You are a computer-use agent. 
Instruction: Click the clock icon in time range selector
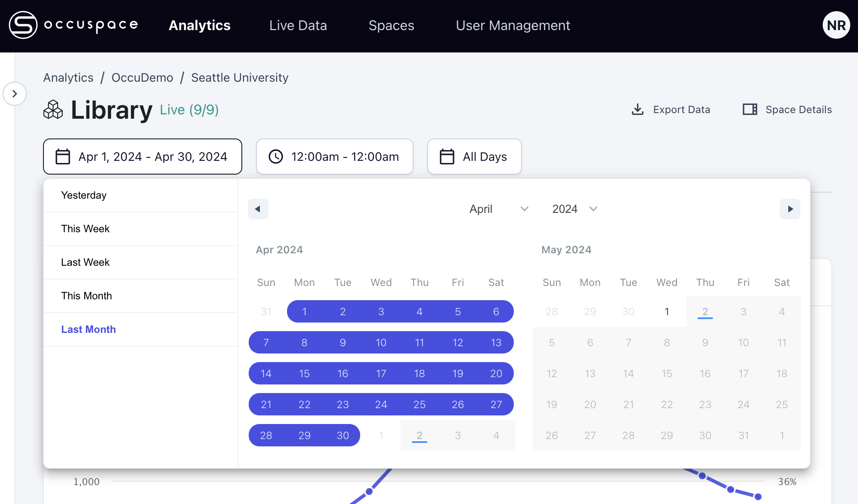[x=276, y=157]
